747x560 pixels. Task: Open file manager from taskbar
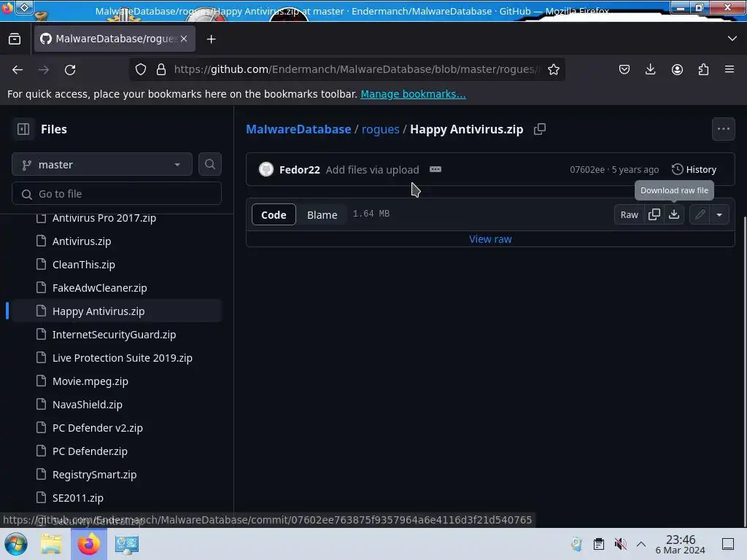click(51, 544)
